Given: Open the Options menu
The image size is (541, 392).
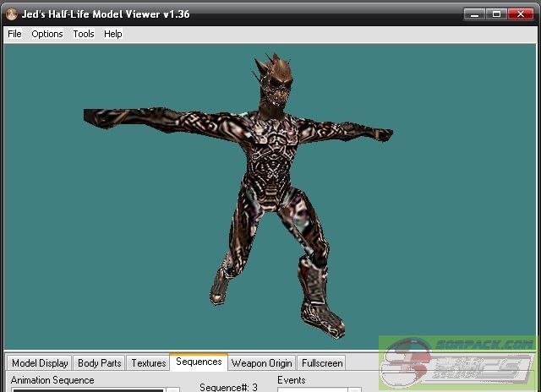Looking at the screenshot, I should 47,34.
